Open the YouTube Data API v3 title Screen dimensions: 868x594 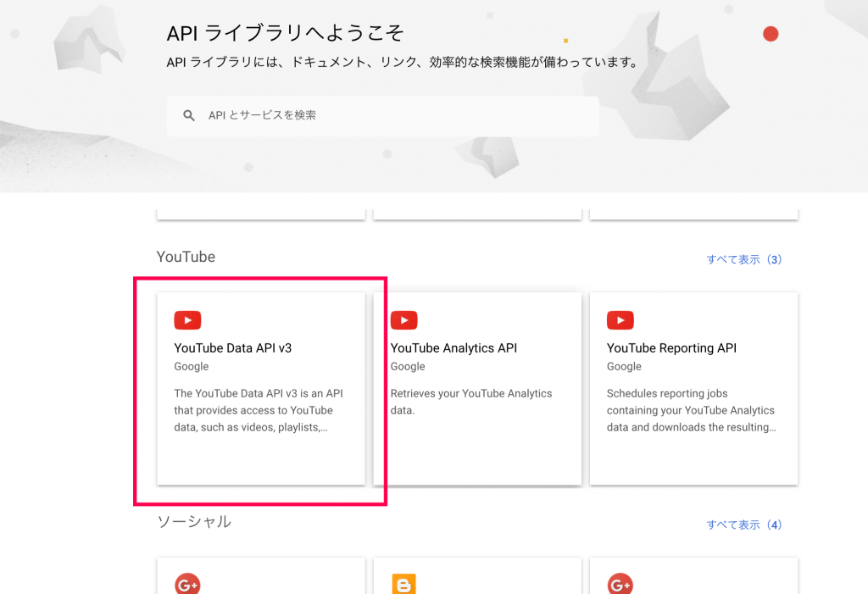[233, 348]
